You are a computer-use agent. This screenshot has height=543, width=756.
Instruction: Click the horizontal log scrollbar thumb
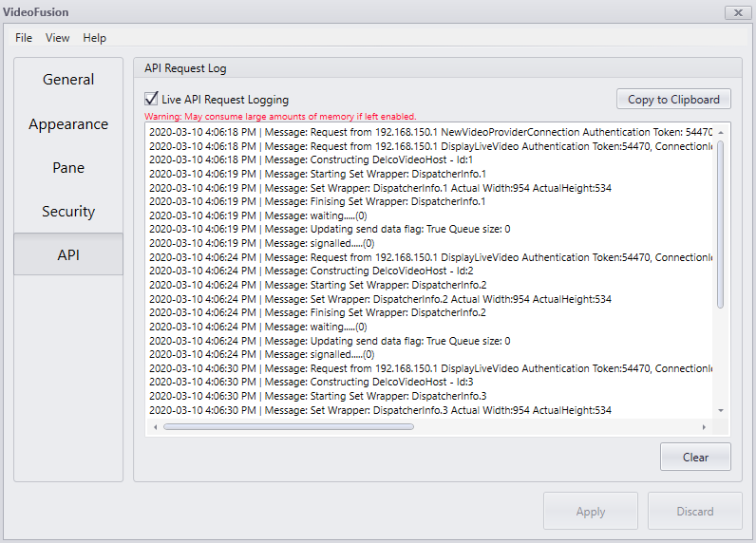click(289, 427)
